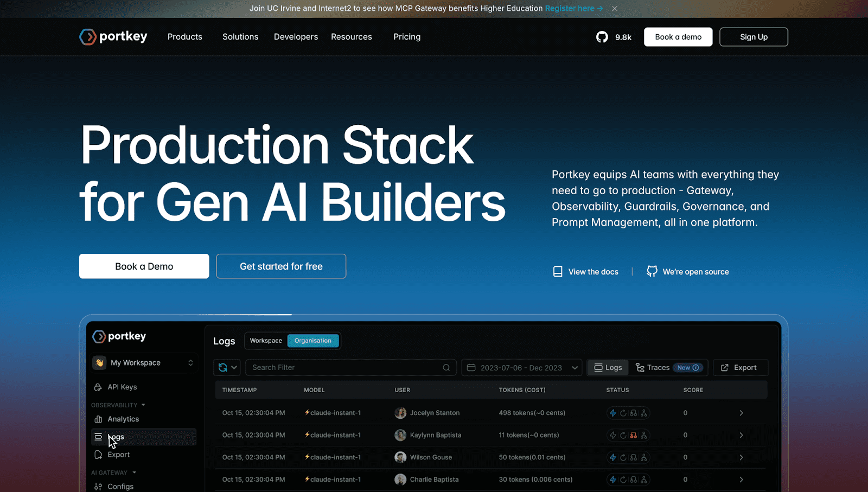Collapse the Observability section
This screenshot has height=492, width=868.
[x=143, y=405]
